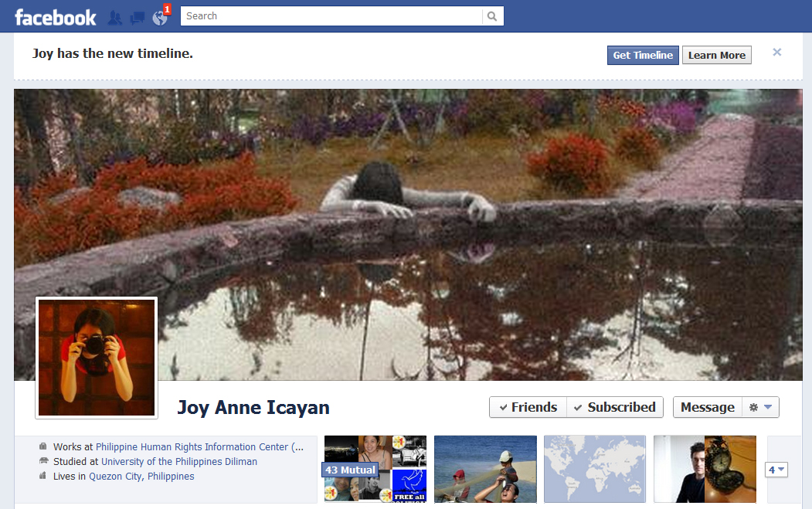Open the friend requests icon
Screen dimensions: 812x509
[x=115, y=17]
